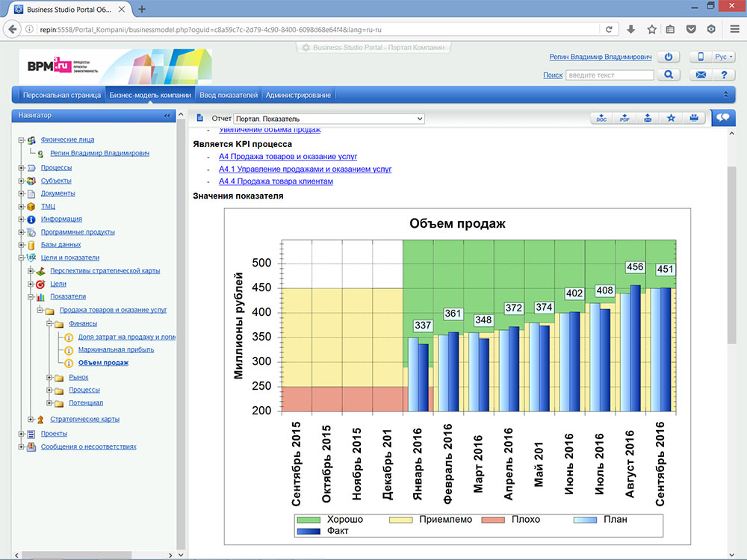The width and height of the screenshot is (747, 560).
Task: Click the envelope mail button
Action: click(701, 75)
